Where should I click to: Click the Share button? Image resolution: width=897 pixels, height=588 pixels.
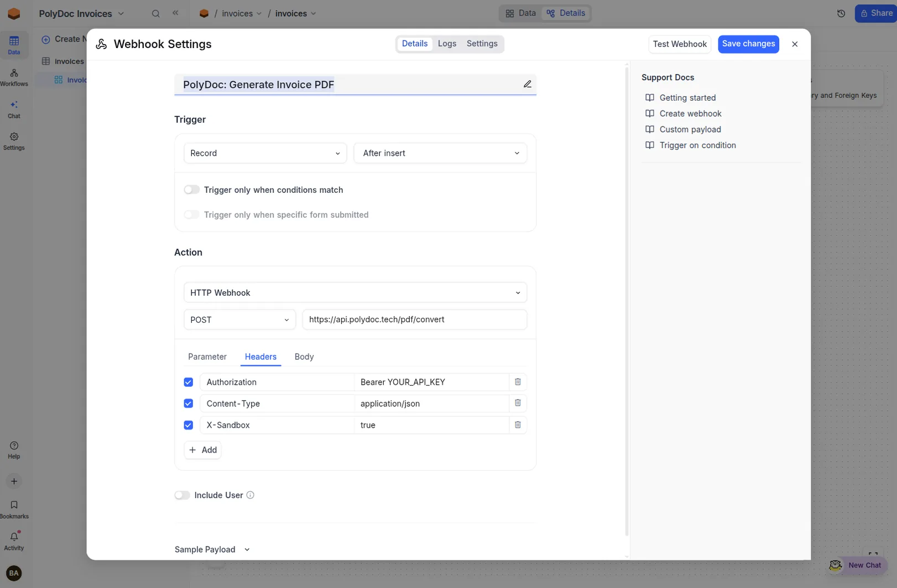[x=876, y=13]
